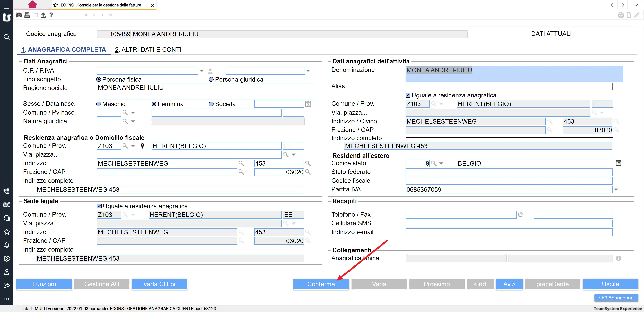Open the Partita IVA dropdown arrow
Viewport: 644px width, 312px height.
pos(616,190)
